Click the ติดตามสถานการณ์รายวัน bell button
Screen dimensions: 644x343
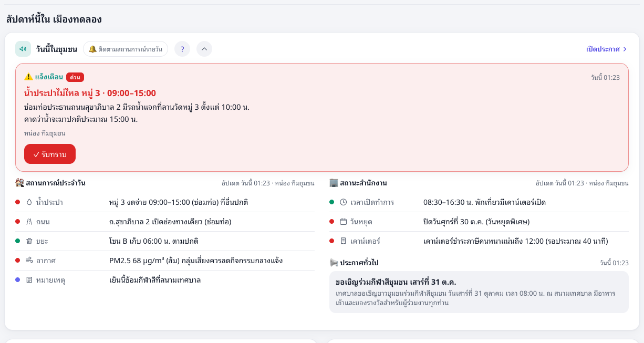[x=126, y=49]
